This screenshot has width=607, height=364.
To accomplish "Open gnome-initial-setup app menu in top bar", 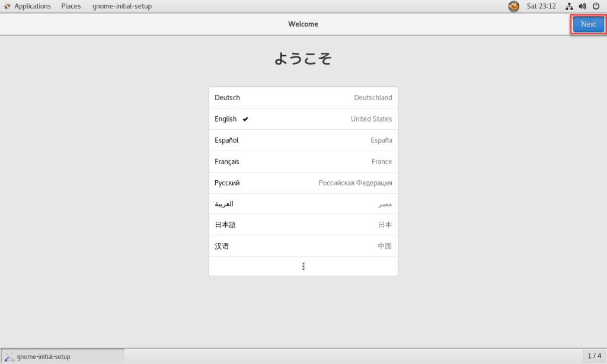I will click(122, 6).
